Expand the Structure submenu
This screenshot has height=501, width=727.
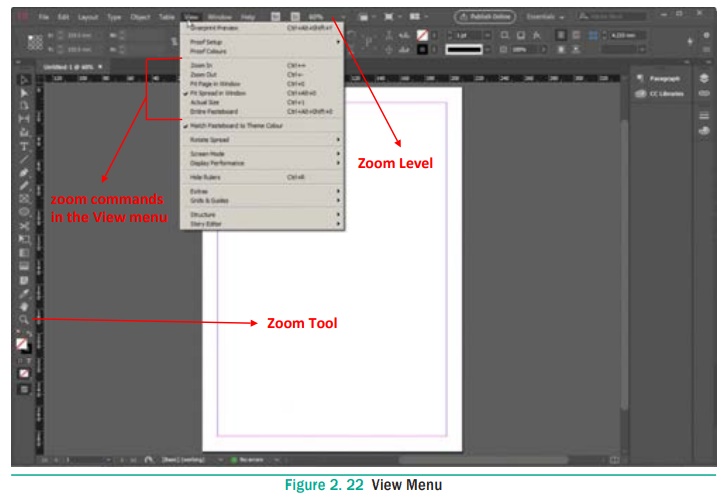[262, 214]
